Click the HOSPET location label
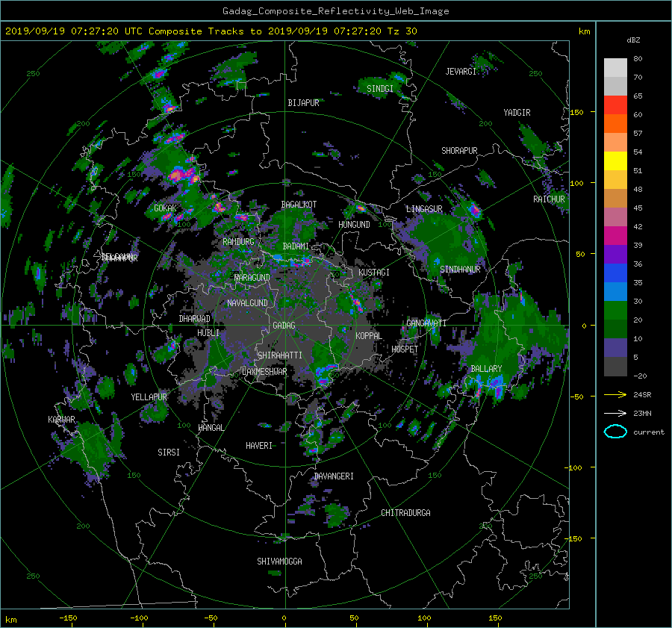 click(x=405, y=349)
